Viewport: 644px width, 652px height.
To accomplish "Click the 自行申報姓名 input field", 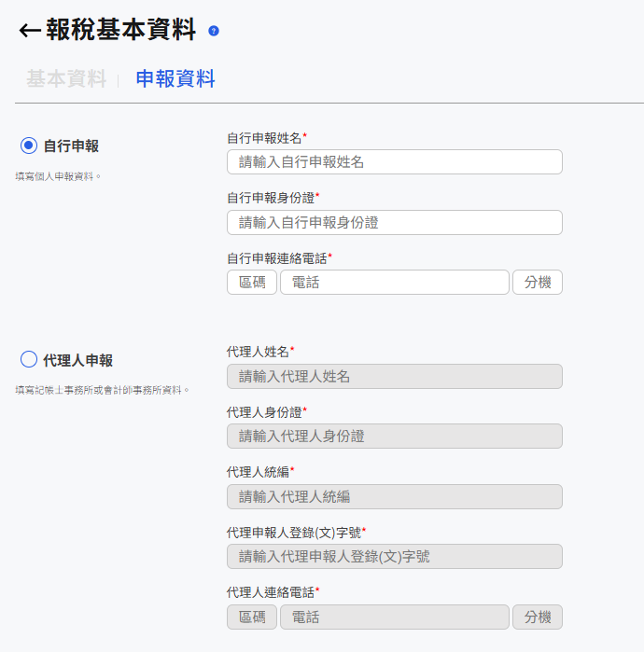I will coord(394,162).
